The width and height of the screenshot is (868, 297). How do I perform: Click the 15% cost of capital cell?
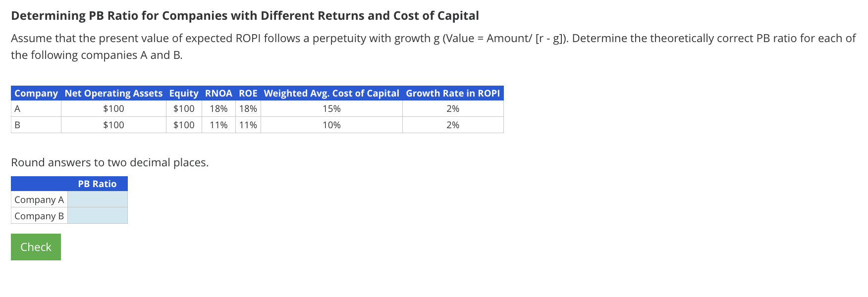[x=330, y=108]
